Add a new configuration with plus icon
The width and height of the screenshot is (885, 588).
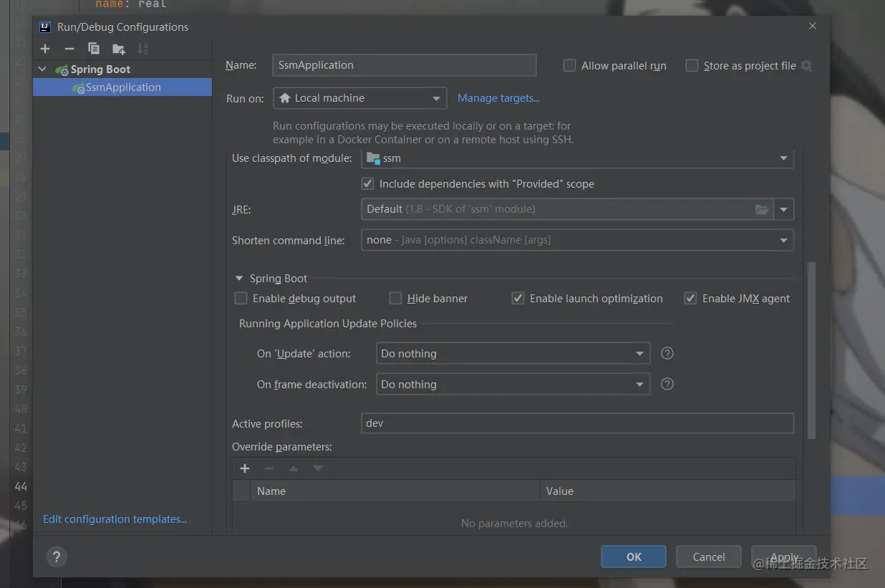click(x=45, y=49)
